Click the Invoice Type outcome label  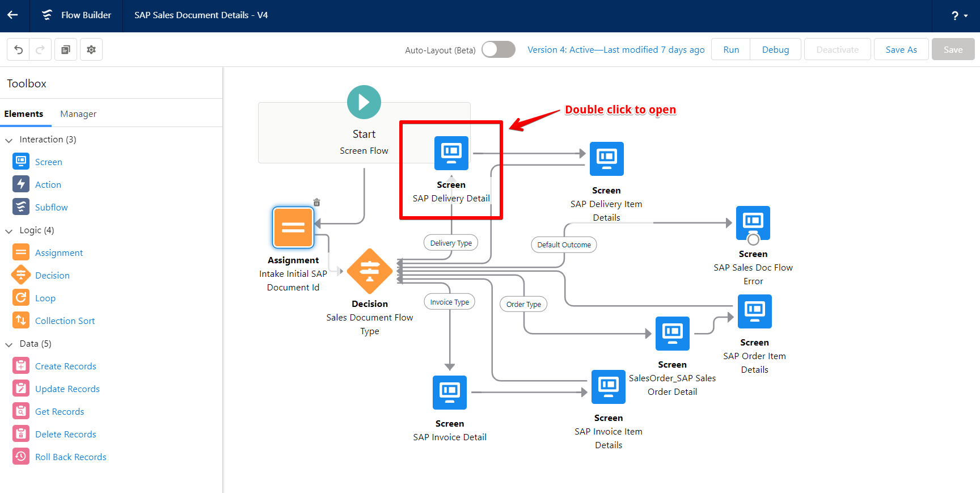450,302
